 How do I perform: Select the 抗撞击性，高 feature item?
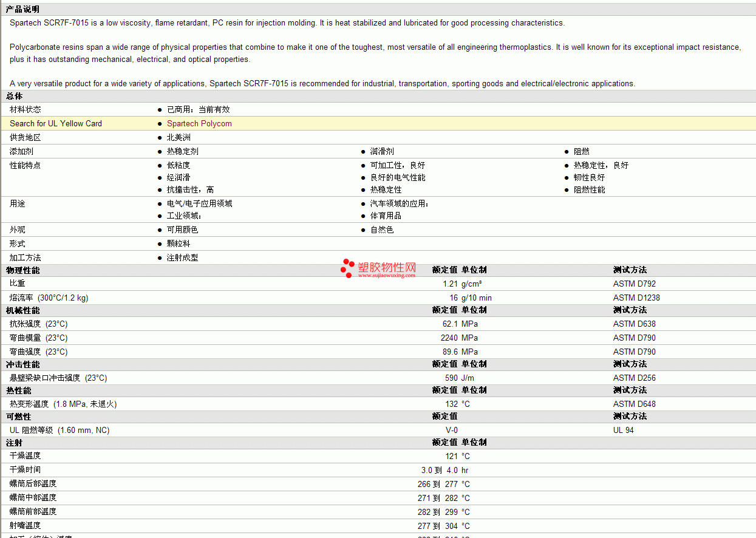pyautogui.click(x=191, y=189)
